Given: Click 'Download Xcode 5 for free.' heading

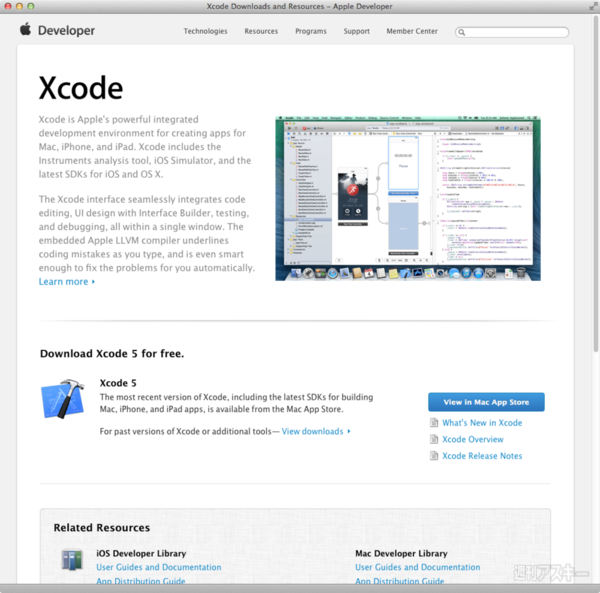Looking at the screenshot, I should pyautogui.click(x=112, y=354).
